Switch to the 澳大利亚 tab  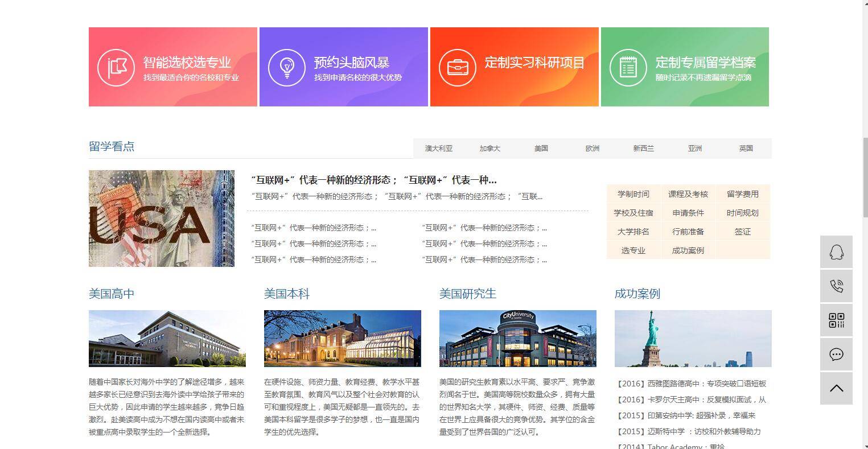click(439, 149)
